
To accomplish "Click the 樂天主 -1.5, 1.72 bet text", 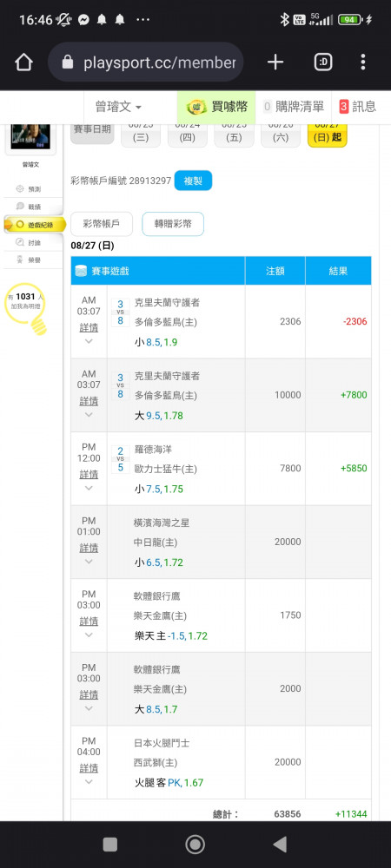I will click(171, 636).
